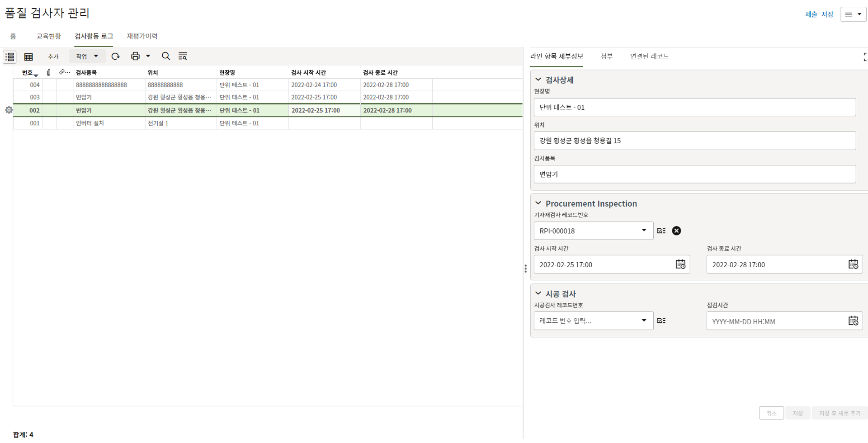Open the find-on-page filter icon
This screenshot has height=443, width=868.
(183, 56)
